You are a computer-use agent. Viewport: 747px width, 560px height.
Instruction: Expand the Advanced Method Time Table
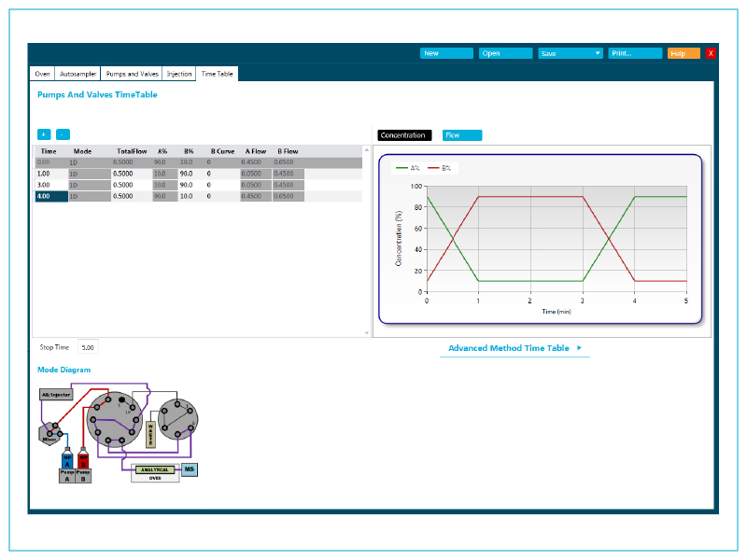coord(514,348)
